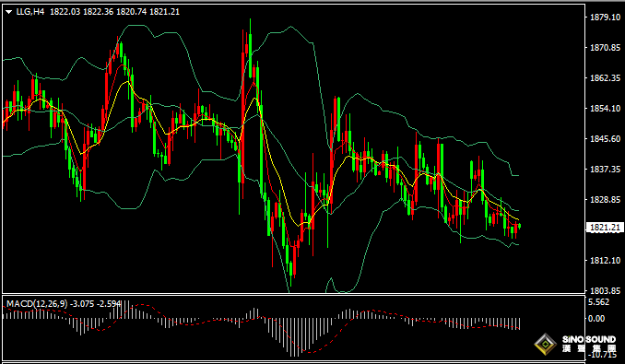Click price axis label 1879.10

pos(605,18)
